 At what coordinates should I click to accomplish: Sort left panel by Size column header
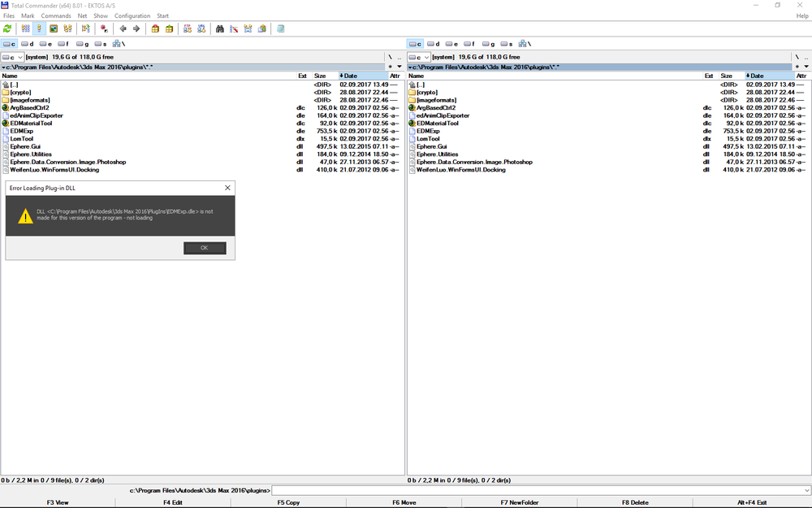pyautogui.click(x=326, y=76)
